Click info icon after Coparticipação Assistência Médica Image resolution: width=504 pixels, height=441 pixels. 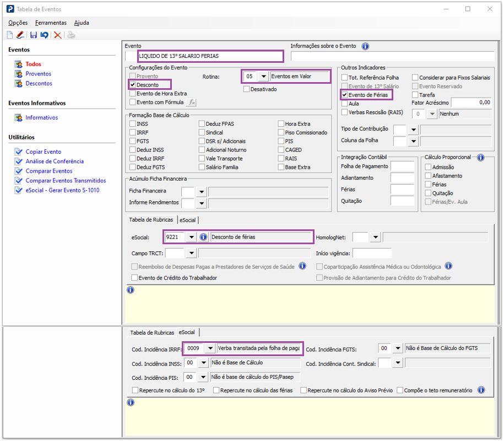click(x=448, y=266)
